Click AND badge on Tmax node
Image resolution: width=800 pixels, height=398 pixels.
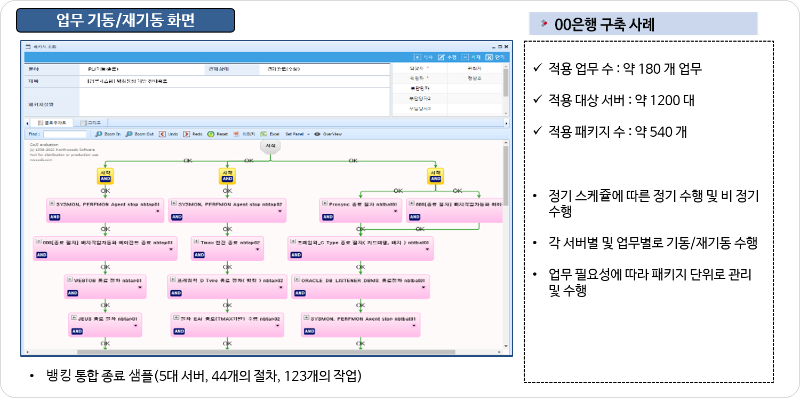click(199, 255)
